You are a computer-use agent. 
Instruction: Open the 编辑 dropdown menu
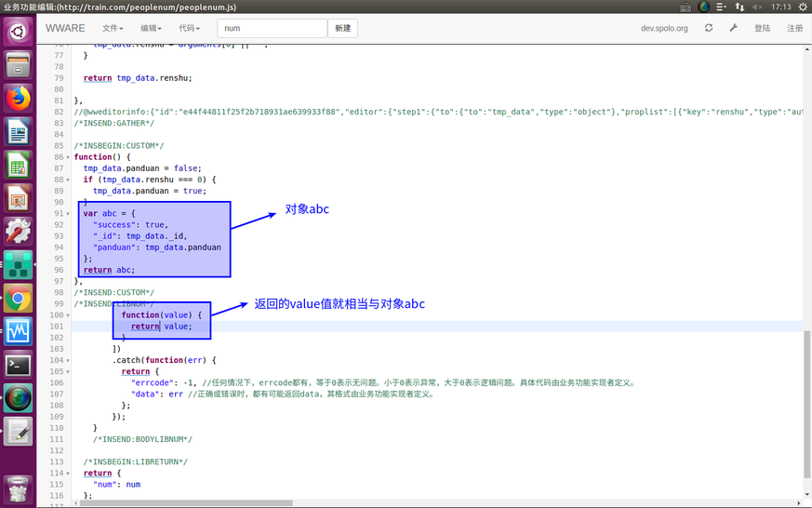[151, 28]
